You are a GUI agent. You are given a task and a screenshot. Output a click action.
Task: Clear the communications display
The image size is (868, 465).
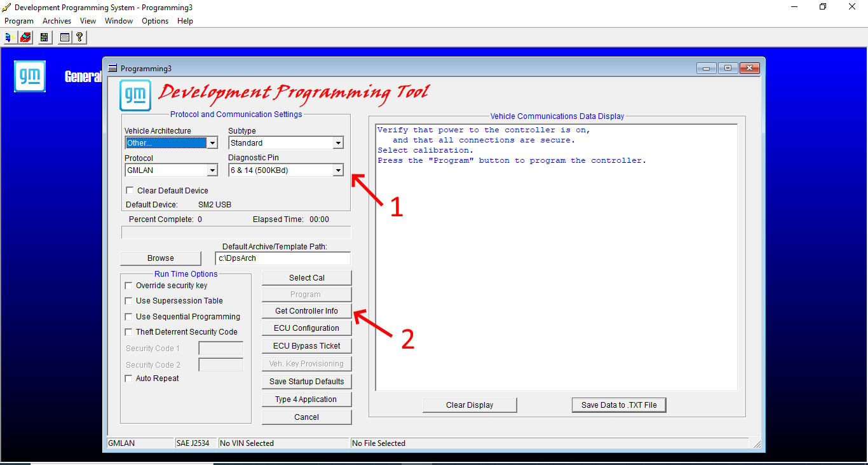tap(470, 405)
